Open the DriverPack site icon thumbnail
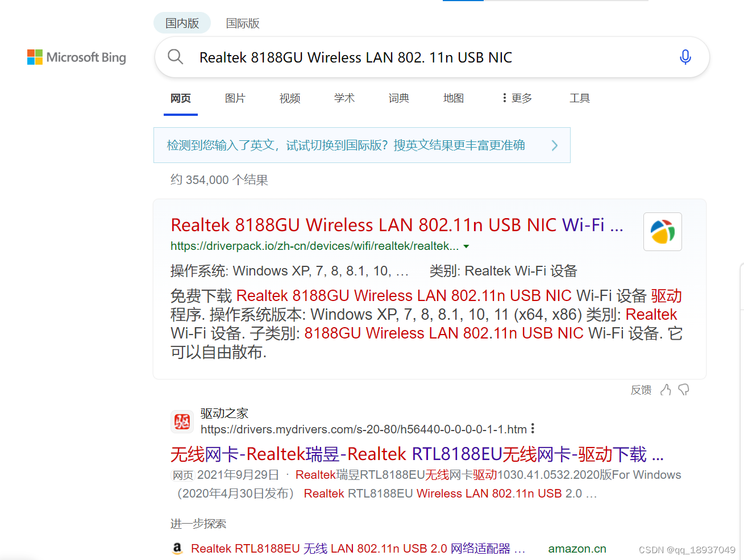The width and height of the screenshot is (744, 560). [x=663, y=232]
